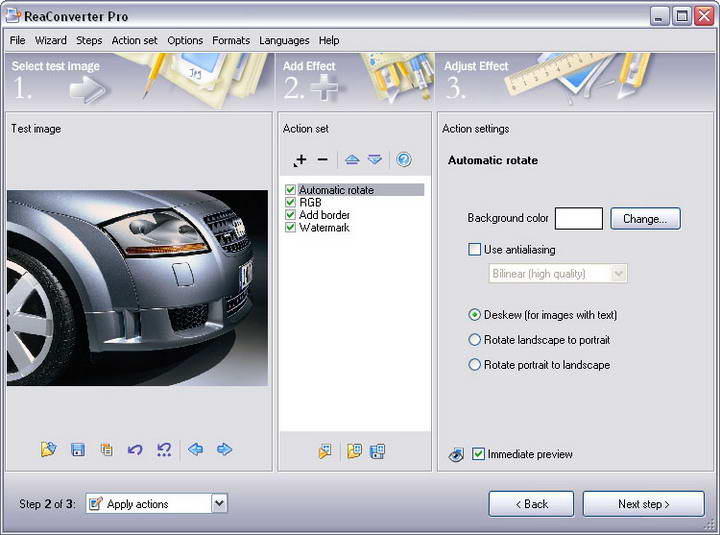Open the Apply actions step dropdown
The height and width of the screenshot is (535, 720).
click(219, 504)
